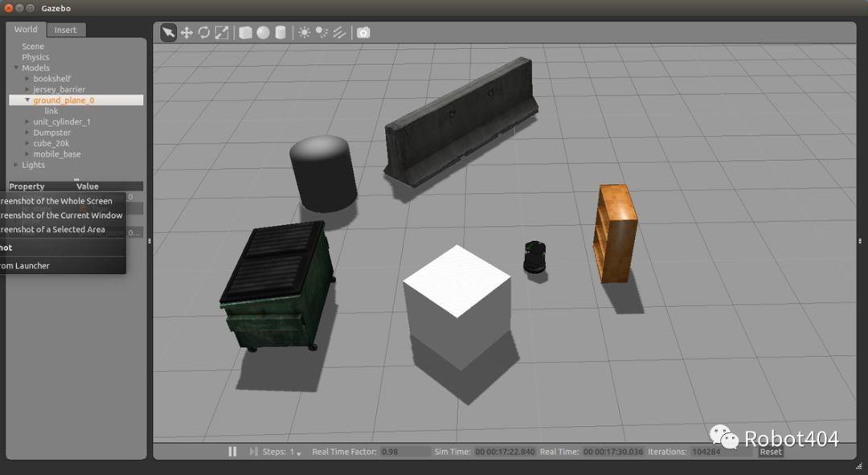Expand the jersey_barrier model node
This screenshot has height=475, width=868.
coord(27,89)
